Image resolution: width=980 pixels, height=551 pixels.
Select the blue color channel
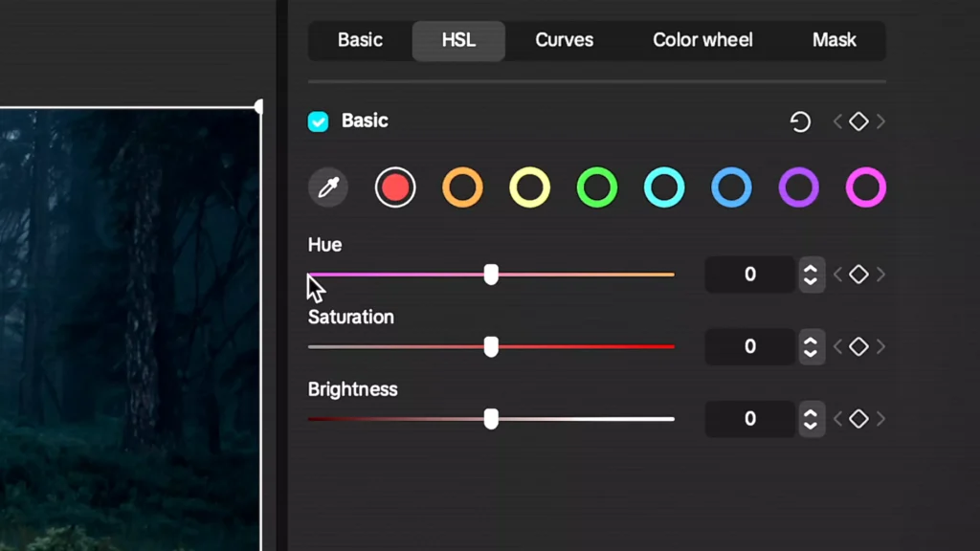click(x=730, y=187)
